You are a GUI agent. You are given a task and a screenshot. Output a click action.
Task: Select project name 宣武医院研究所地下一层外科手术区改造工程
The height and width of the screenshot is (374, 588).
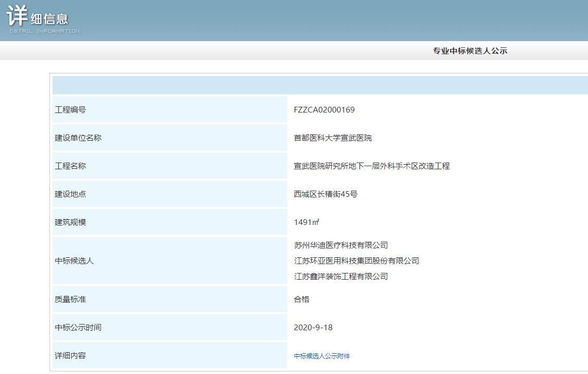372,166
